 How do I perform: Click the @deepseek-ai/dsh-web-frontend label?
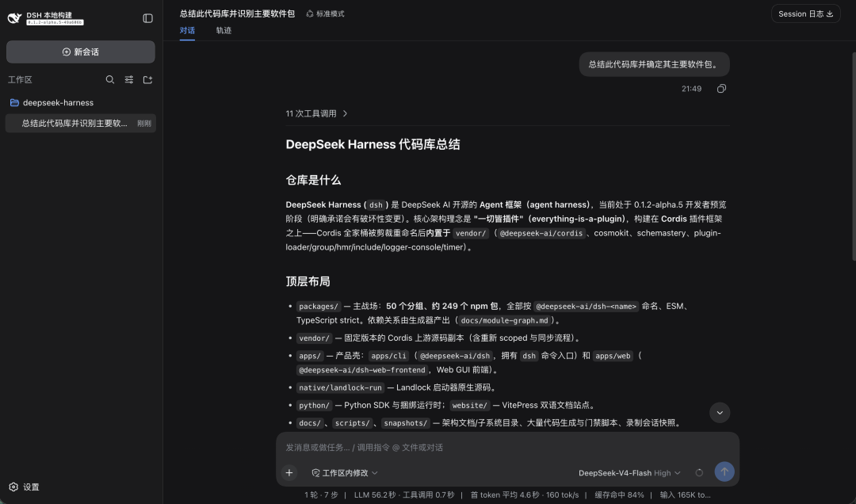[362, 370]
